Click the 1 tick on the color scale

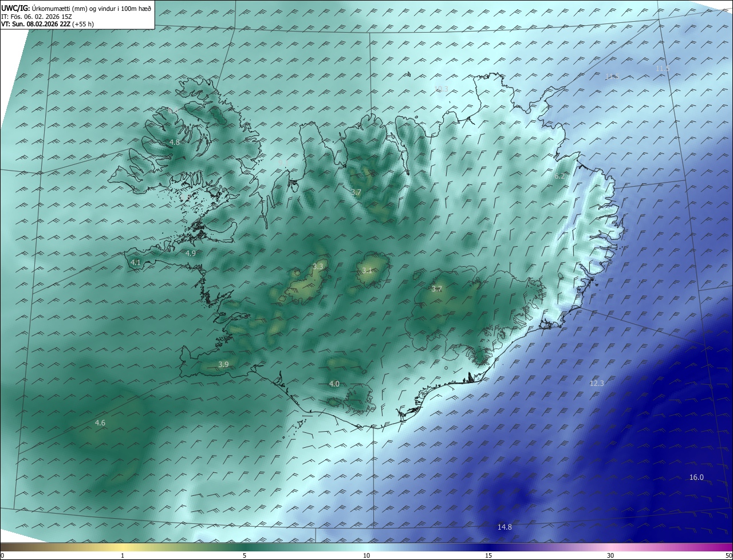point(123,555)
